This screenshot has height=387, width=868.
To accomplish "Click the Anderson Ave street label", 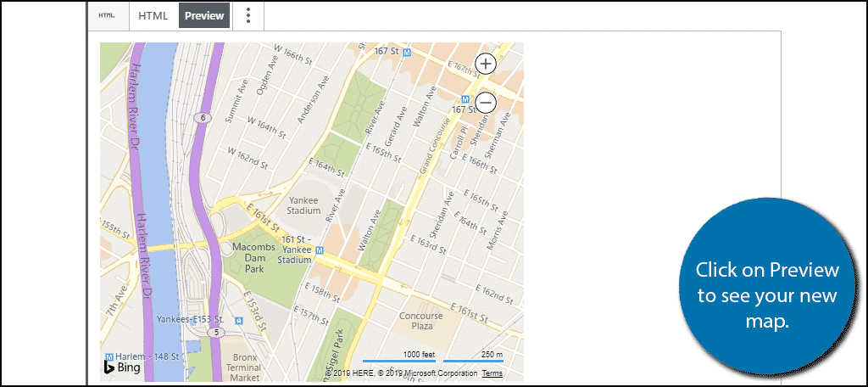I will pos(313,98).
